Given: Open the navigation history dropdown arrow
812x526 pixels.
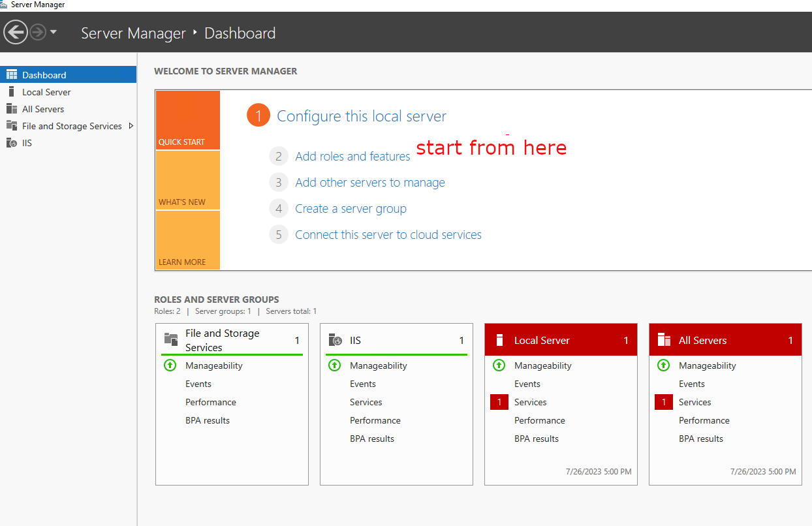Looking at the screenshot, I should point(54,32).
